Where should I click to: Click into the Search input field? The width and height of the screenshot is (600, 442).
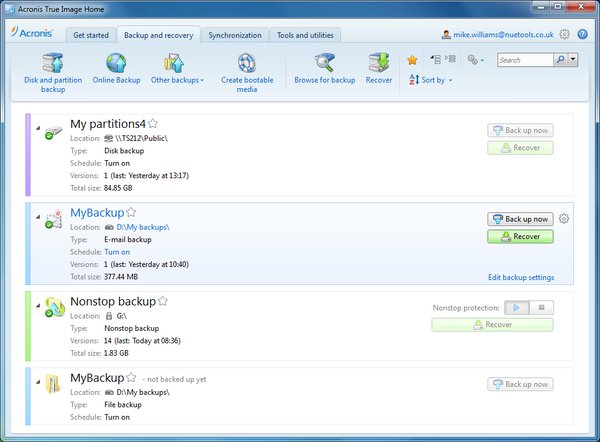[x=523, y=60]
